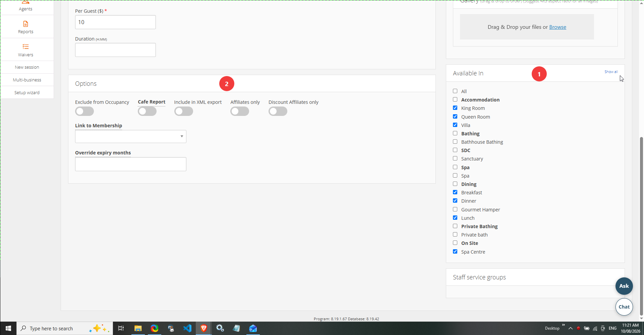This screenshot has height=335, width=644.
Task: Click the Program version text in the footer
Action: [x=346, y=319]
